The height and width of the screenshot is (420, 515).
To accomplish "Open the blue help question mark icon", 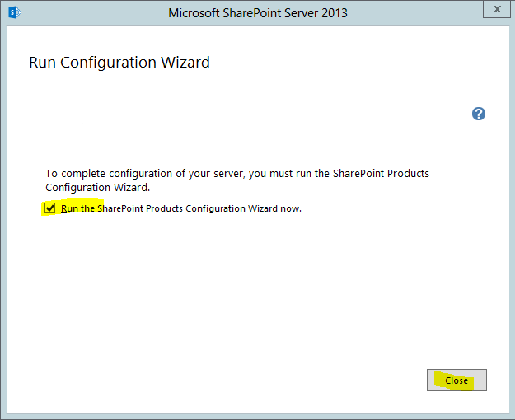I will point(479,114).
